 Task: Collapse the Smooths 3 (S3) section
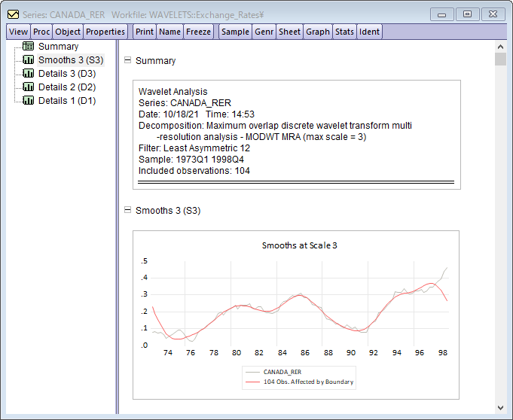[127, 210]
